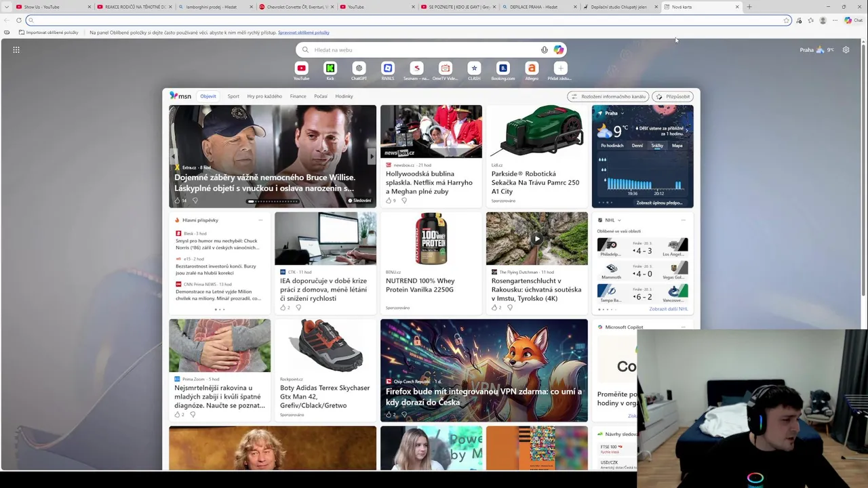Open the Firefox VPN zdarma article

pyautogui.click(x=484, y=371)
